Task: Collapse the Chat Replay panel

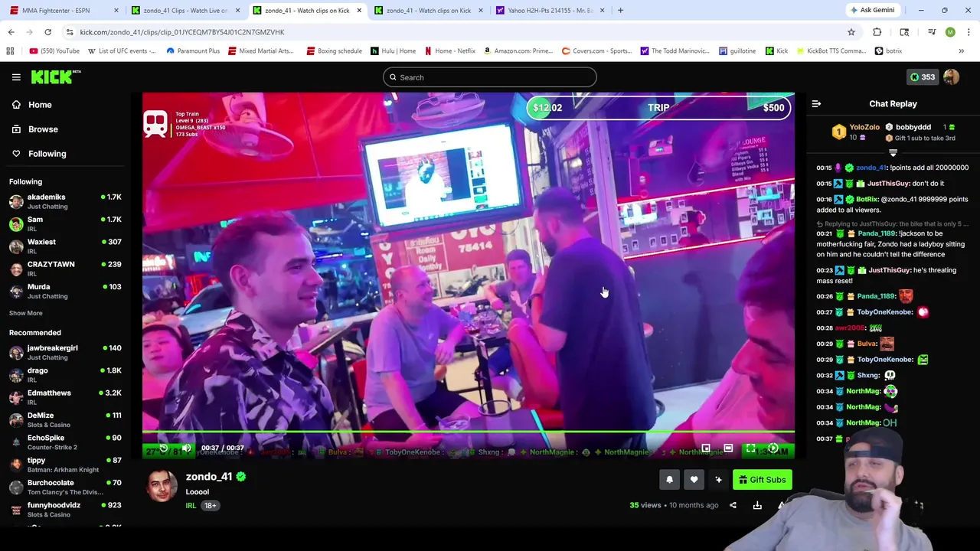Action: click(x=816, y=103)
